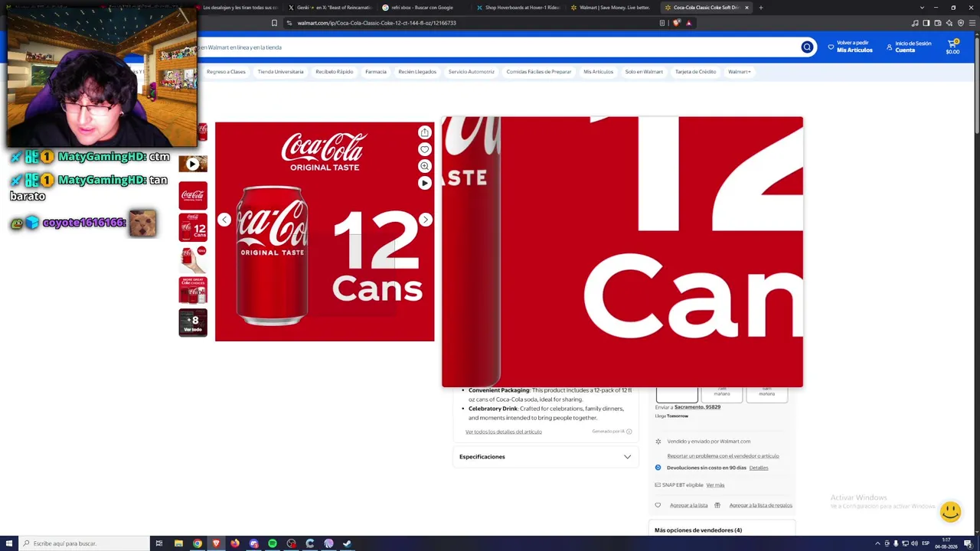
Task: Select the 12 Cans thumbnail
Action: [x=193, y=227]
